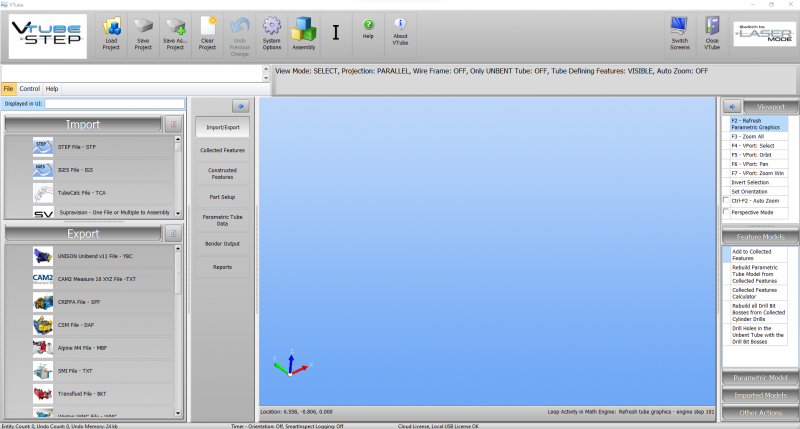Switch to Bender Output tab
800x429 pixels.
coord(222,244)
